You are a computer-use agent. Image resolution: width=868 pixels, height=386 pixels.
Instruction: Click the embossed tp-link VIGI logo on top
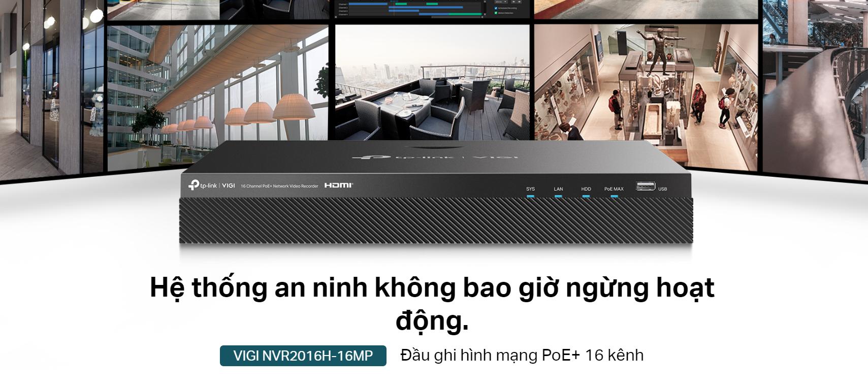[x=435, y=157]
